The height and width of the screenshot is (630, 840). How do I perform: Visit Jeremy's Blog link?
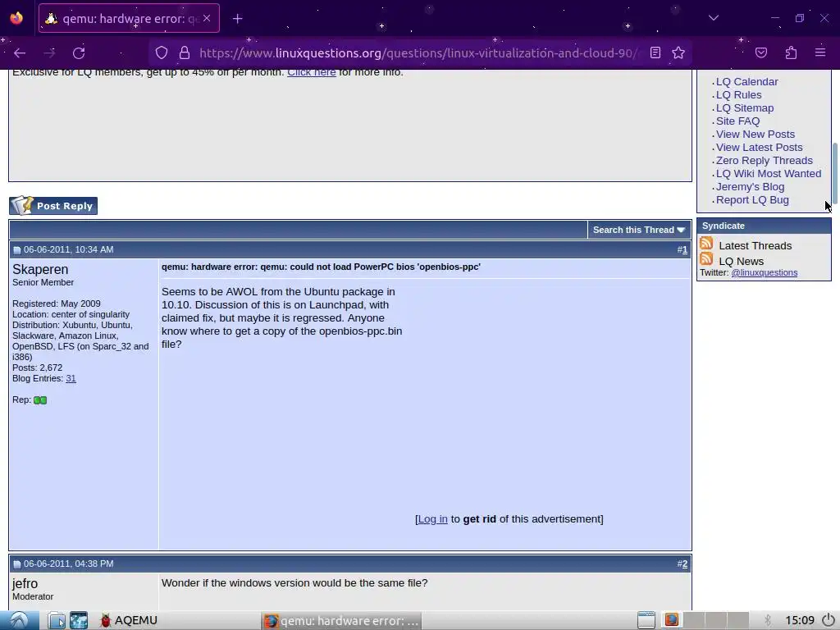pos(750,186)
